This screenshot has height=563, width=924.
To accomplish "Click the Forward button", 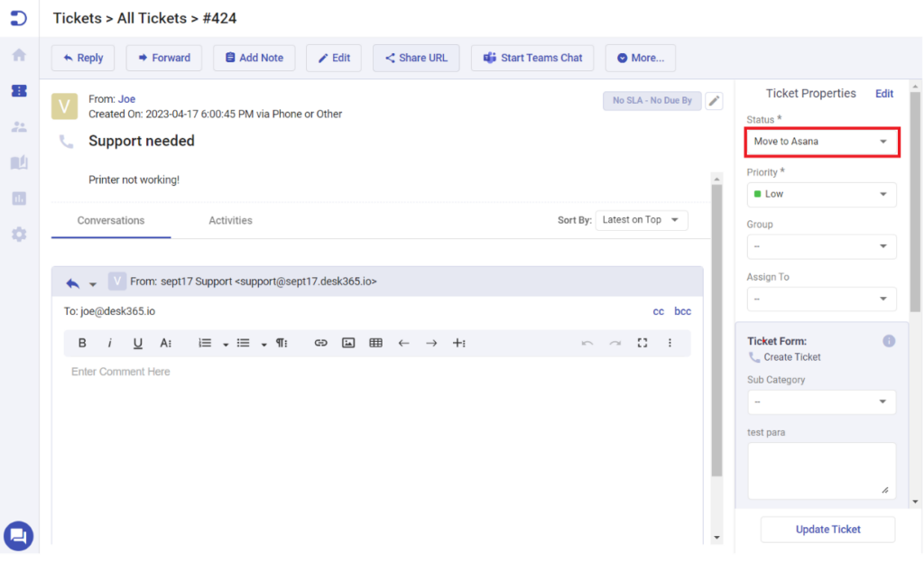I will pos(164,58).
